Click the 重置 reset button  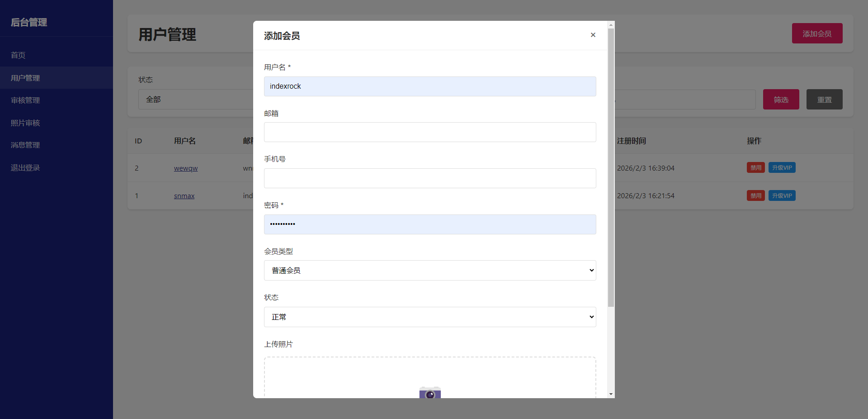coord(824,99)
